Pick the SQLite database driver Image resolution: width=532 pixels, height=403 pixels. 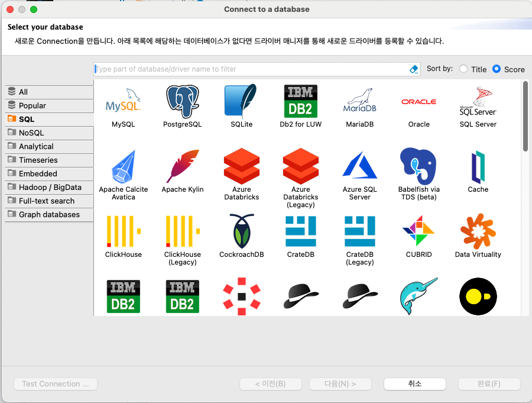click(241, 101)
